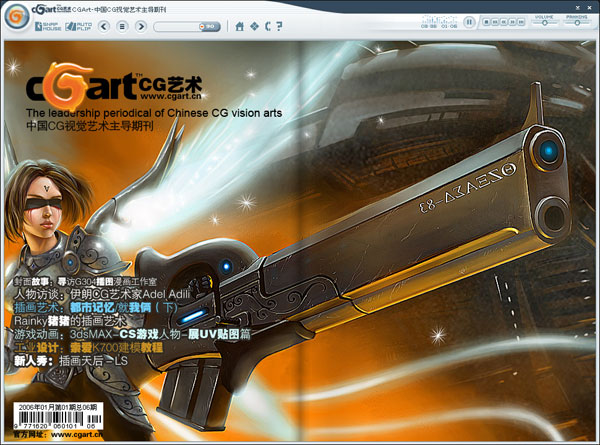Screen dimensions: 600x445
Task: Click the audio spectrum time display
Action: [x=439, y=22]
